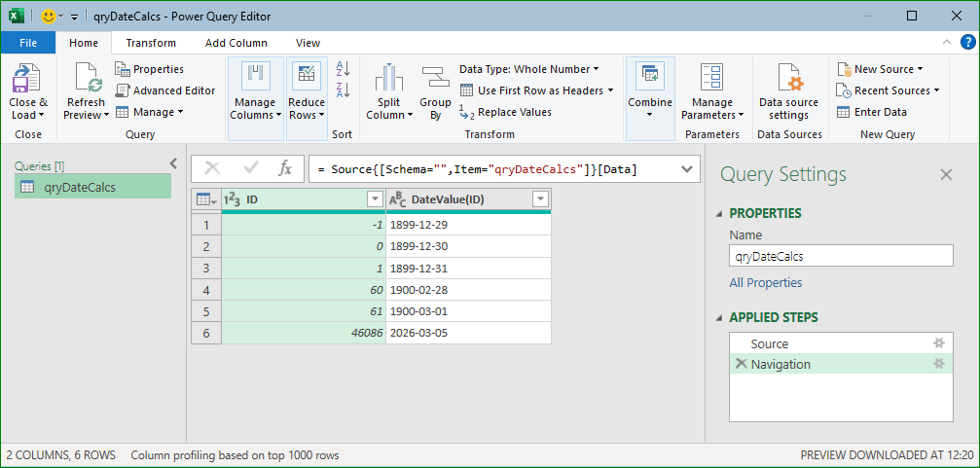The image size is (980, 468).
Task: Delete the Navigation step
Action: [742, 364]
